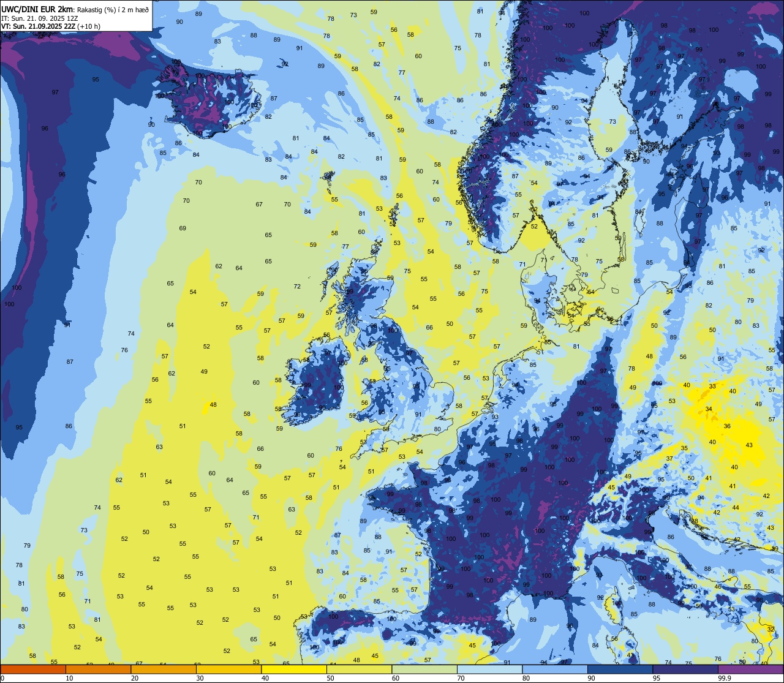
Task: Click the 40–50 bright yellow legend swatch
Action: coord(293,670)
